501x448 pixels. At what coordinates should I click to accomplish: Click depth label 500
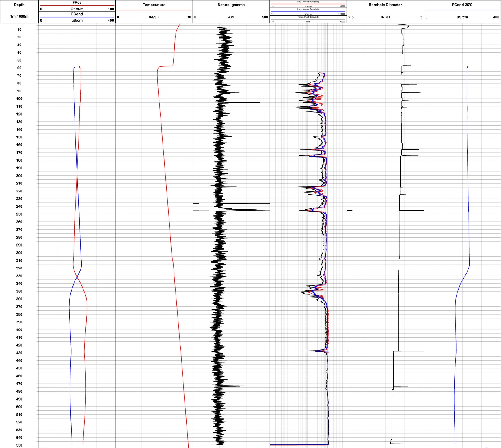[19, 407]
